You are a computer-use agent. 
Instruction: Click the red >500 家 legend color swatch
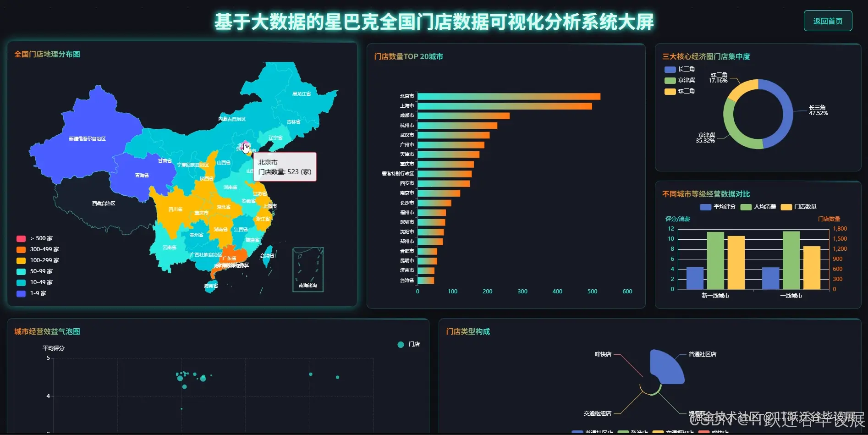(x=21, y=238)
